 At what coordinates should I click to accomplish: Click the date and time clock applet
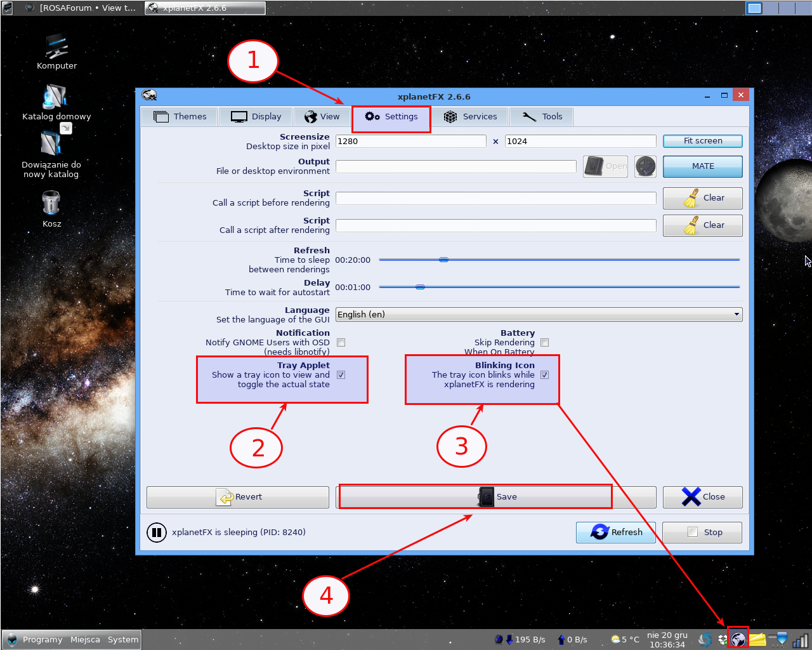667,639
